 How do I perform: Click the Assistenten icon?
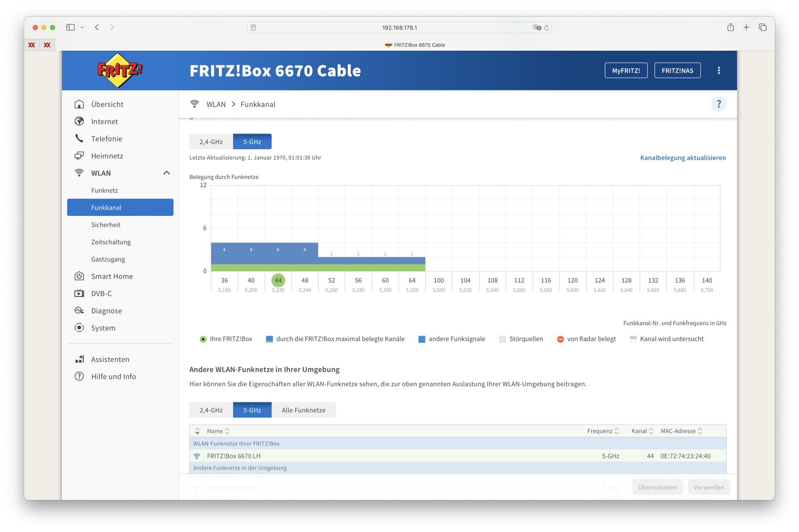[x=79, y=359]
